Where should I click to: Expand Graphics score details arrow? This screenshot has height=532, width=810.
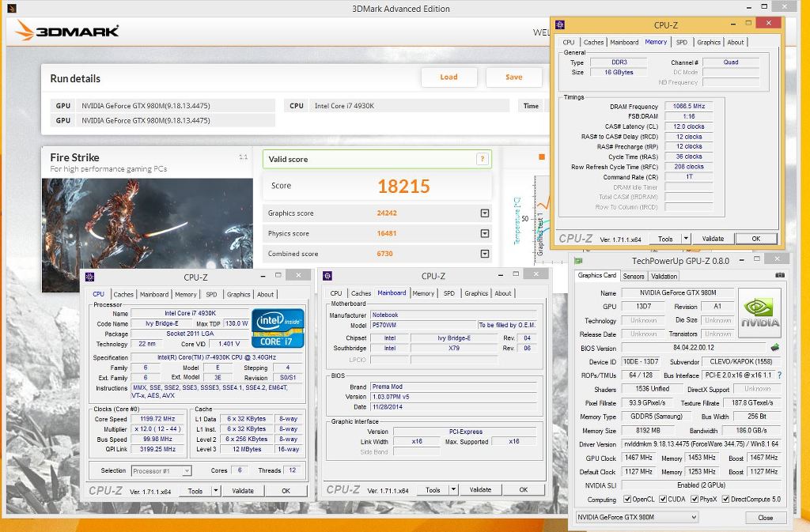point(485,213)
